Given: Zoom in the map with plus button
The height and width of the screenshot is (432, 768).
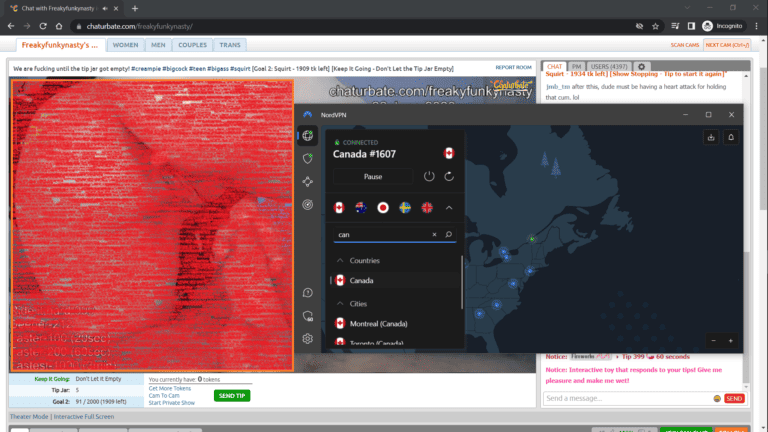Looking at the screenshot, I should click(x=731, y=341).
